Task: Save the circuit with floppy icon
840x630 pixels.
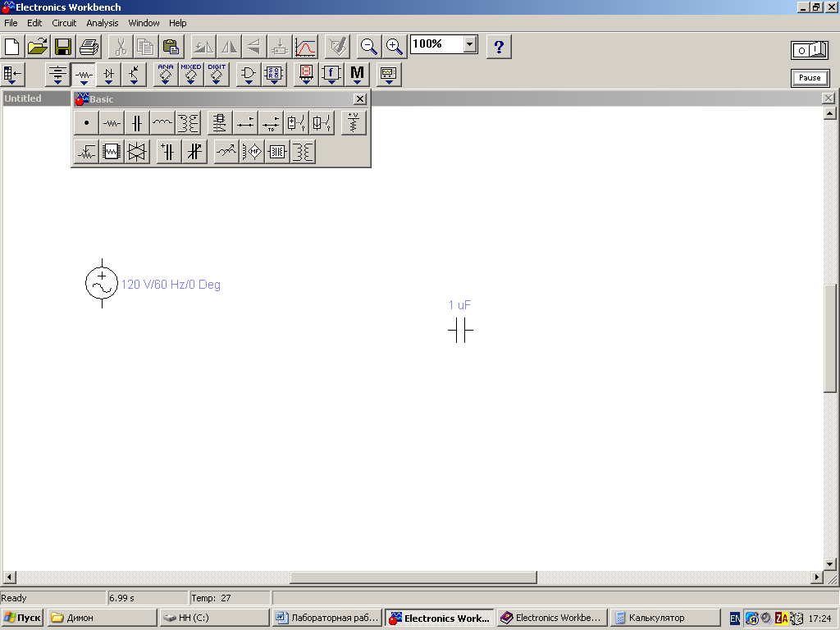Action: tap(63, 47)
